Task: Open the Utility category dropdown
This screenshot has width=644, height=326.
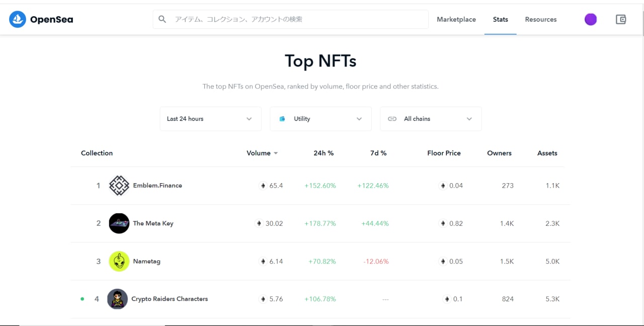Action: coord(320,119)
